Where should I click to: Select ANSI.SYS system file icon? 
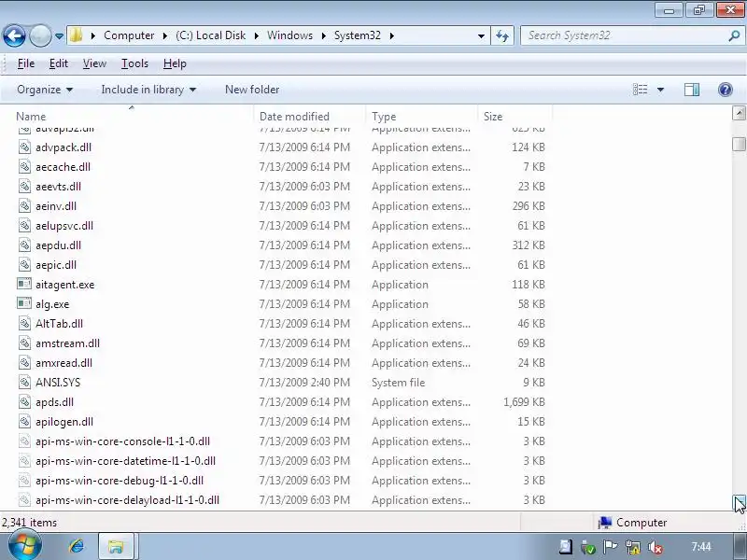click(24, 382)
